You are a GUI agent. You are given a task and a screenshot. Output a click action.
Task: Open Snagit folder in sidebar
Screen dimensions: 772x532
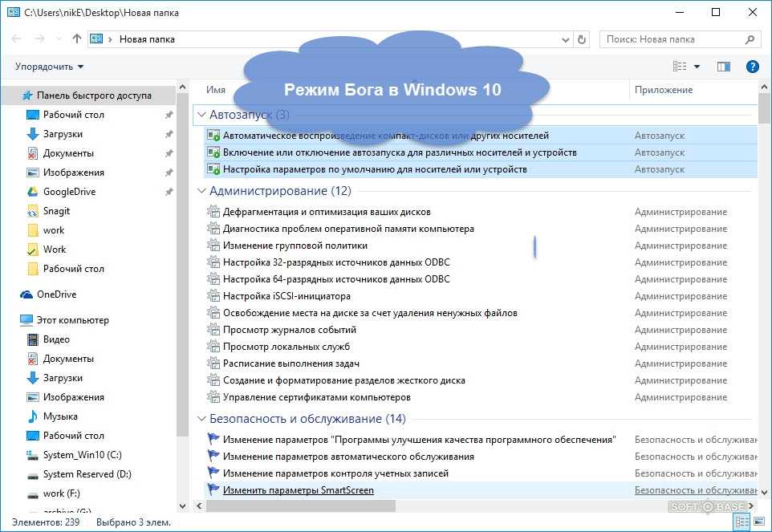(56, 211)
